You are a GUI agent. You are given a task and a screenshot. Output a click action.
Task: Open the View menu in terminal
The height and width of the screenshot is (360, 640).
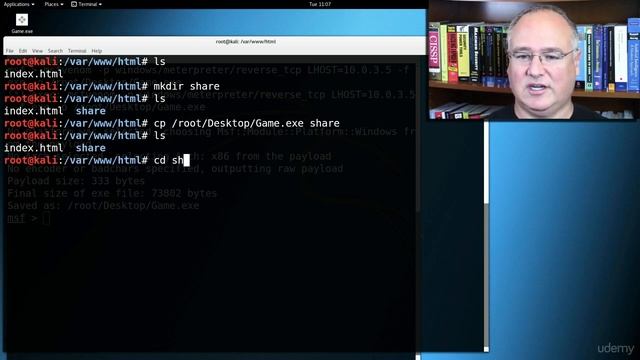(37, 51)
